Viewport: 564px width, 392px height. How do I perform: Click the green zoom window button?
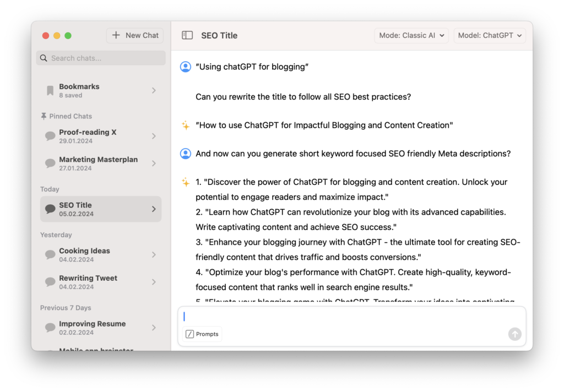coord(68,35)
